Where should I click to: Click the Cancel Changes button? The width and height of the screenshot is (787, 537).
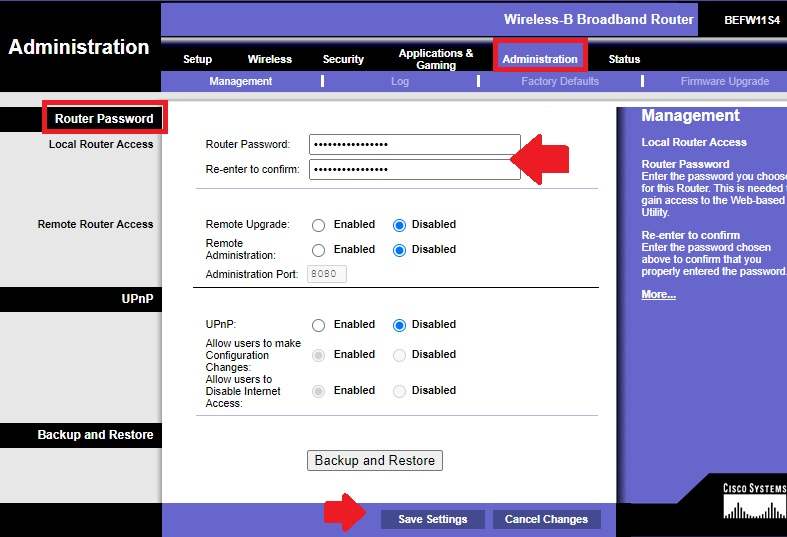tap(546, 519)
